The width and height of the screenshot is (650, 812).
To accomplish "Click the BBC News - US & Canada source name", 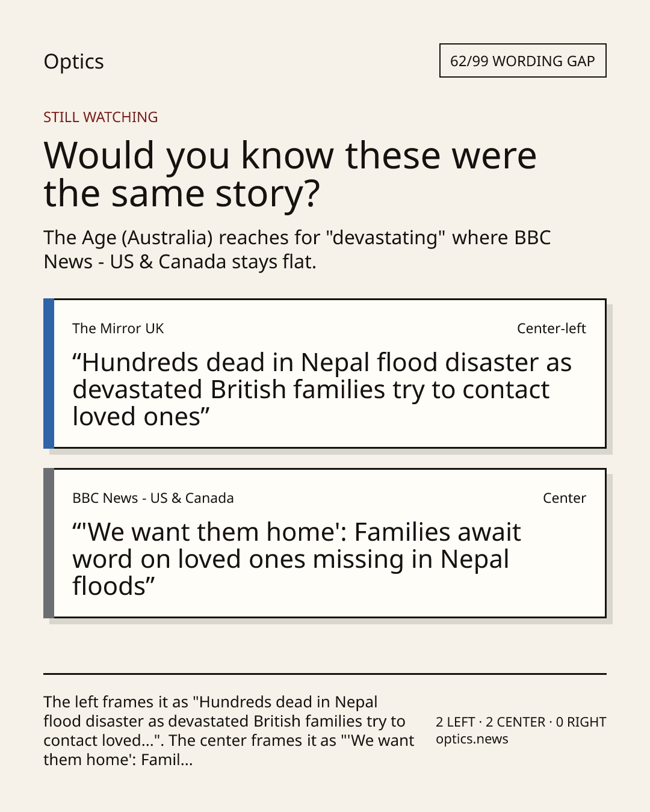I will click(153, 498).
